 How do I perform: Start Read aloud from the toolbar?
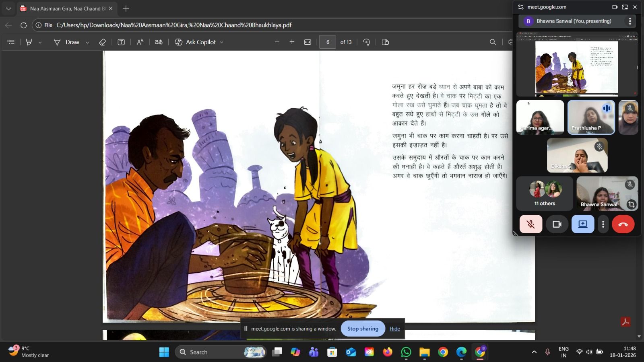[x=140, y=42]
